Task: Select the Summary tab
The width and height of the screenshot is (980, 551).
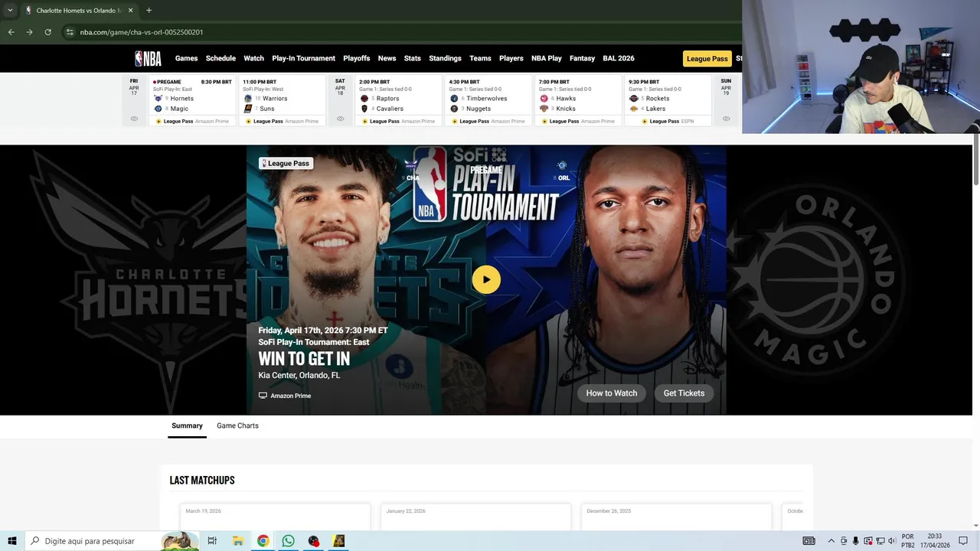Action: tap(187, 425)
